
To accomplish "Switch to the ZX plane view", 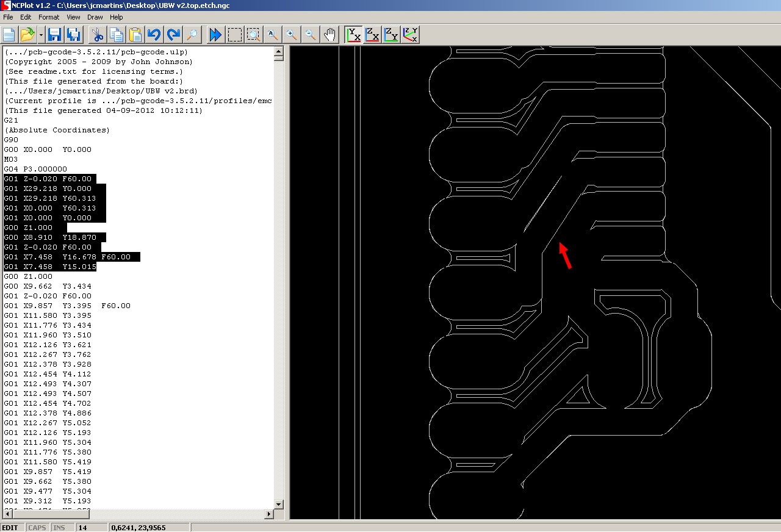I will tap(372, 35).
